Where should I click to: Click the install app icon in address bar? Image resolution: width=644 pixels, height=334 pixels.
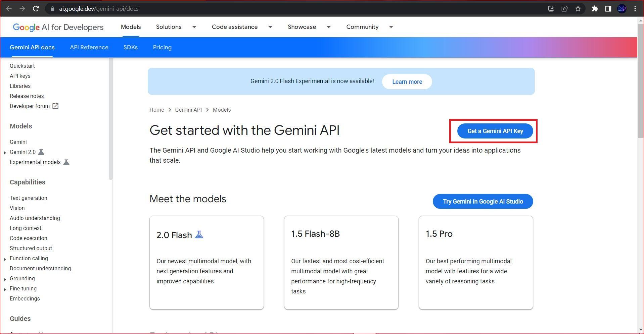point(551,9)
